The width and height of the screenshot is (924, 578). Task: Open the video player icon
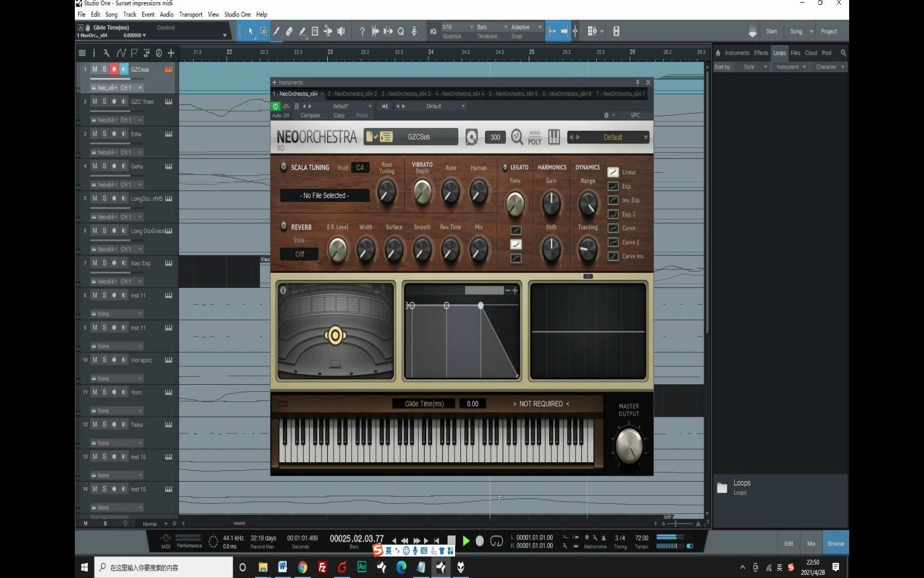[616, 32]
